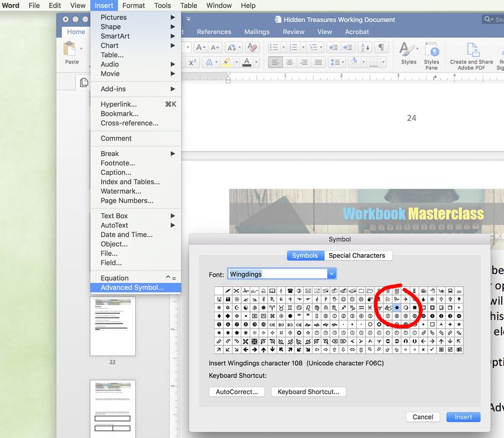Center text with the center align icon

(289, 62)
